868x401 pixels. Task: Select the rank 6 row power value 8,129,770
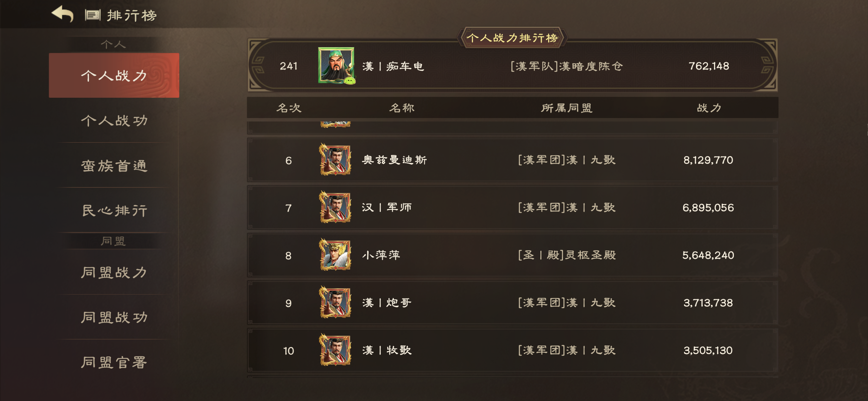pos(708,160)
